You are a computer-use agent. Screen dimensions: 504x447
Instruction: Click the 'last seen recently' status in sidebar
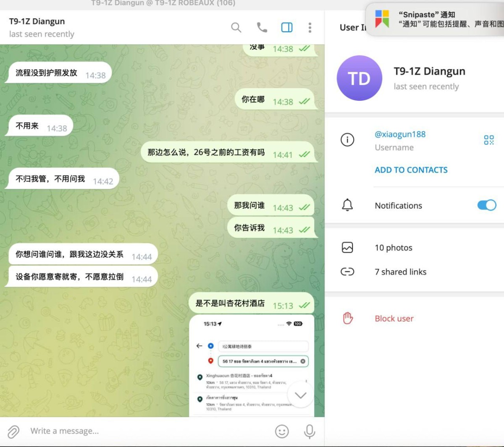[426, 86]
